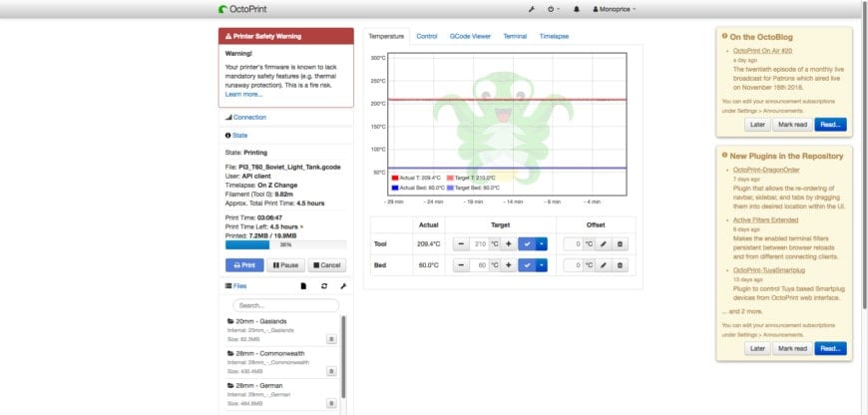
Task: Open the 28mm - Commonwealth folder
Action: tap(269, 353)
